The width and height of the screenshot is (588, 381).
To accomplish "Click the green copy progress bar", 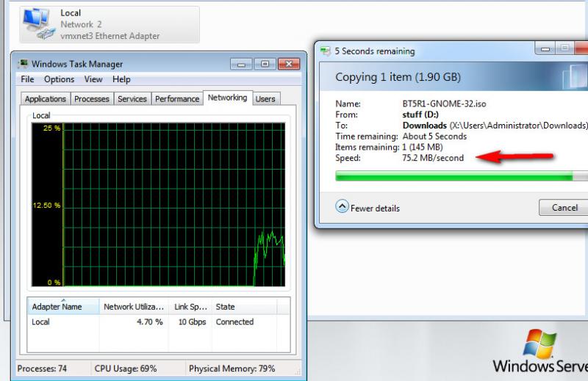I will [x=462, y=175].
